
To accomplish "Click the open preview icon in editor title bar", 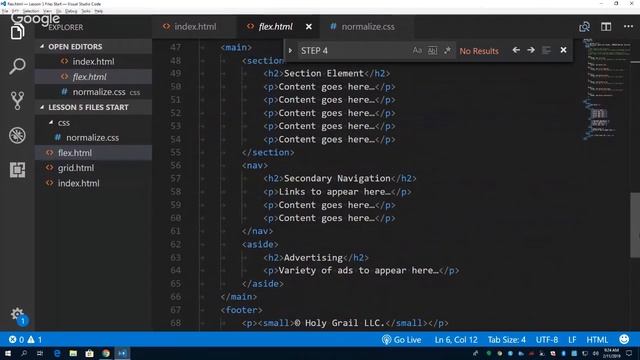I will click(x=584, y=27).
